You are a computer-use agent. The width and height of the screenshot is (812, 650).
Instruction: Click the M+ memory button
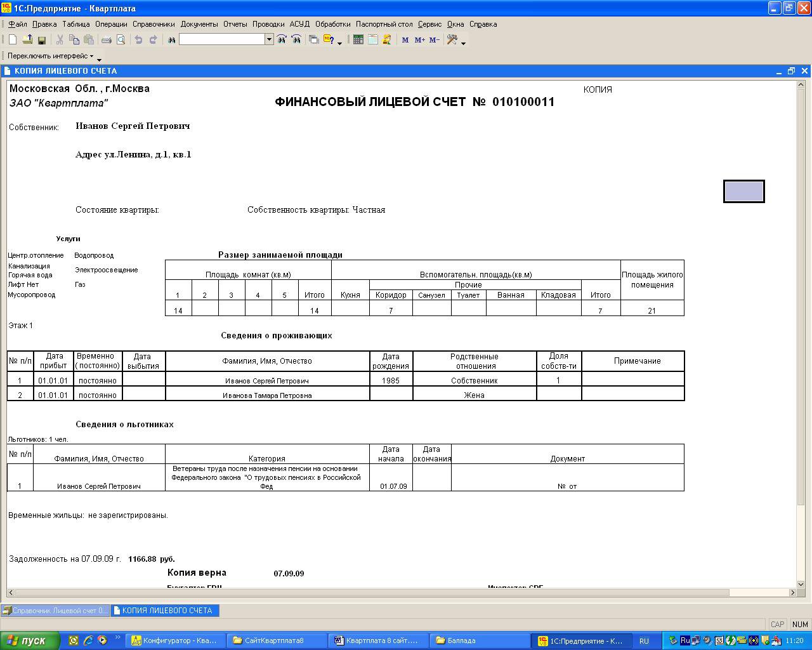pos(419,40)
